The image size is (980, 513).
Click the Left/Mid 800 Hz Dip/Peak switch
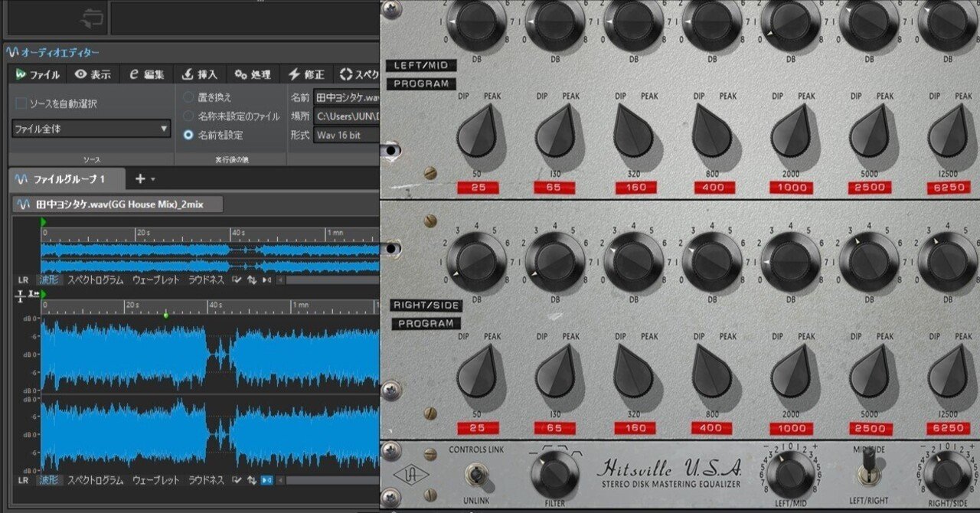pos(711,132)
